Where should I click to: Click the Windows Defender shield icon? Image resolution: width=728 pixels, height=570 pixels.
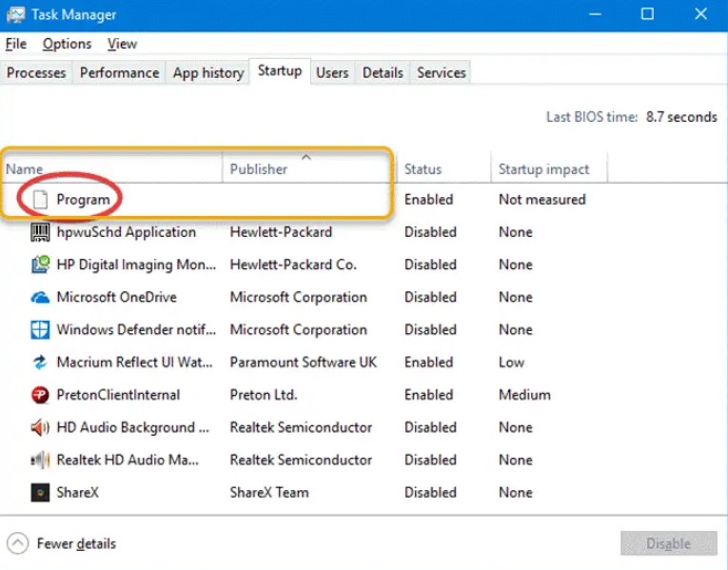click(40, 329)
